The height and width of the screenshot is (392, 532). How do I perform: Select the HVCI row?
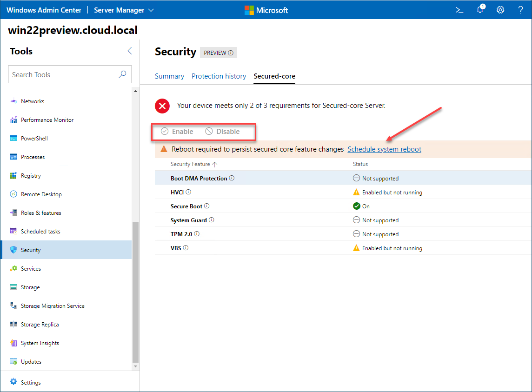click(x=343, y=192)
